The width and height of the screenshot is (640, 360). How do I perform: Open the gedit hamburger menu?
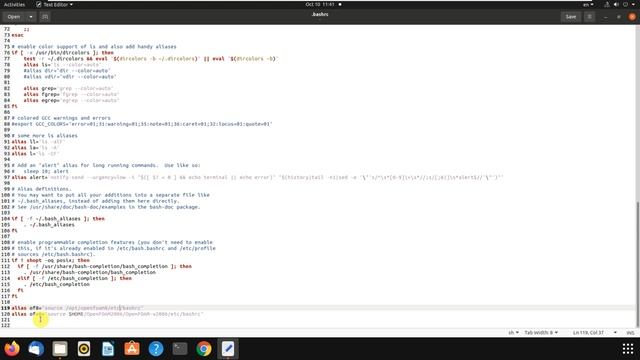589,17
